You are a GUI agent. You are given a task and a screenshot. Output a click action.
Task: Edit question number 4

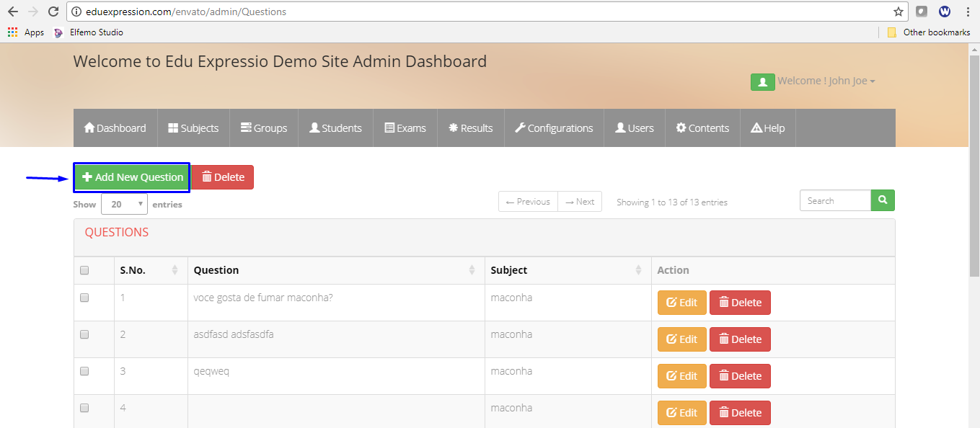[x=682, y=413]
